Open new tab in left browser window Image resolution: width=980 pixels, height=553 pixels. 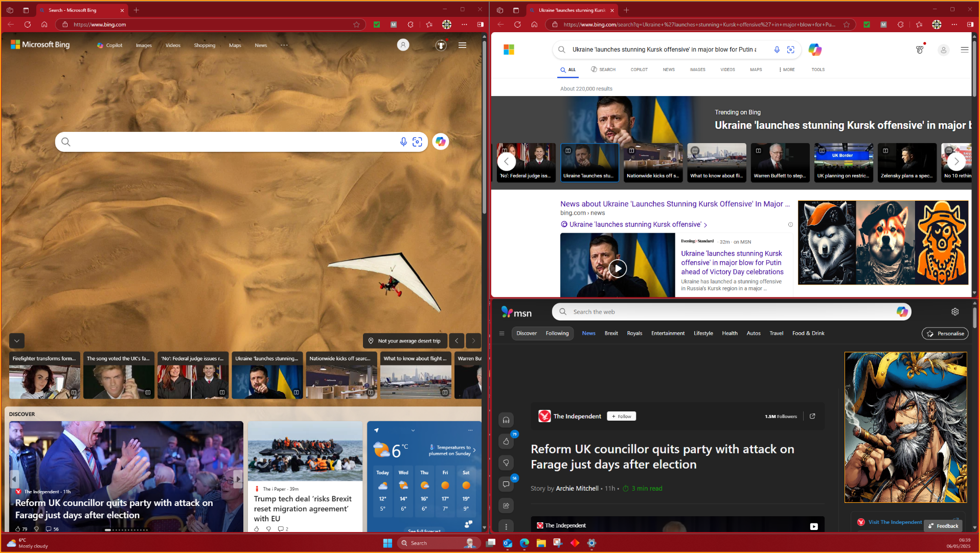click(136, 10)
